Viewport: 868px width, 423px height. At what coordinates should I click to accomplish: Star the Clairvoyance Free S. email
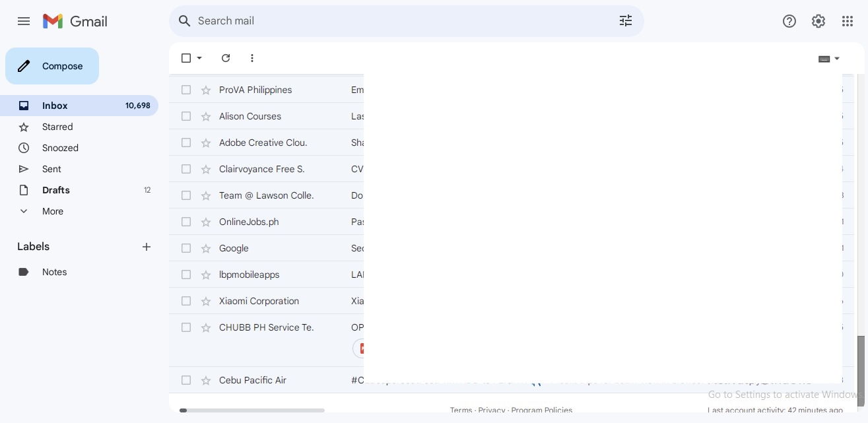pyautogui.click(x=206, y=169)
